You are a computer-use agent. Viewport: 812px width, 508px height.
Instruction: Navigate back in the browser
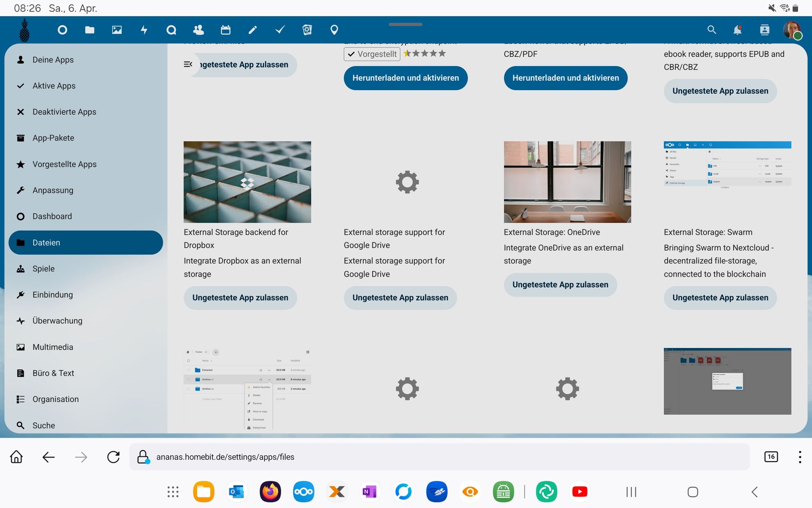49,457
